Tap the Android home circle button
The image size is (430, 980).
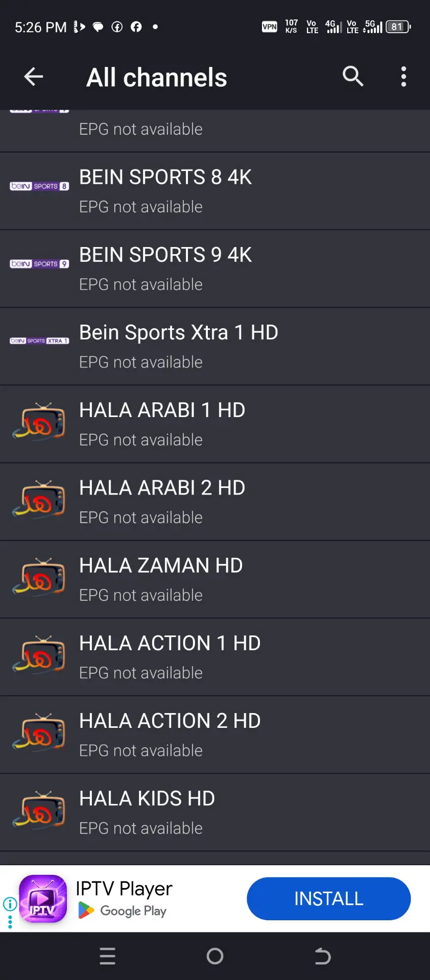click(215, 956)
